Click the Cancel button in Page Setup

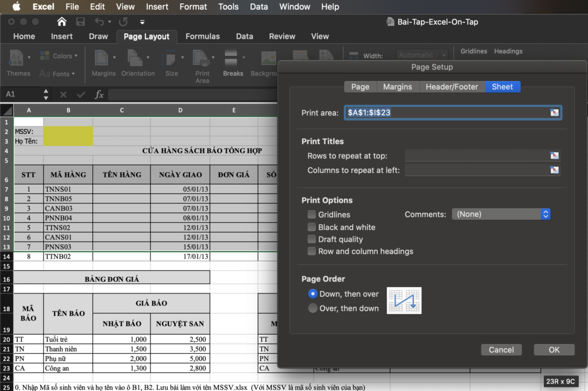pos(501,350)
